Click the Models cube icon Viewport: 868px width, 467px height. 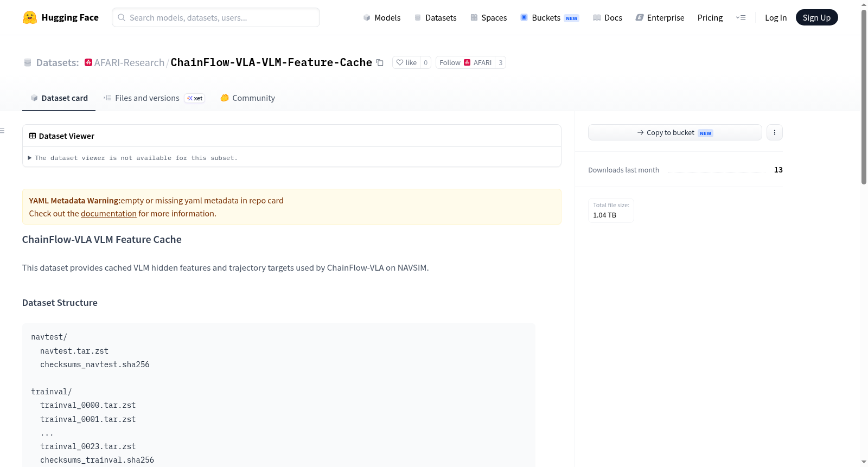(367, 17)
